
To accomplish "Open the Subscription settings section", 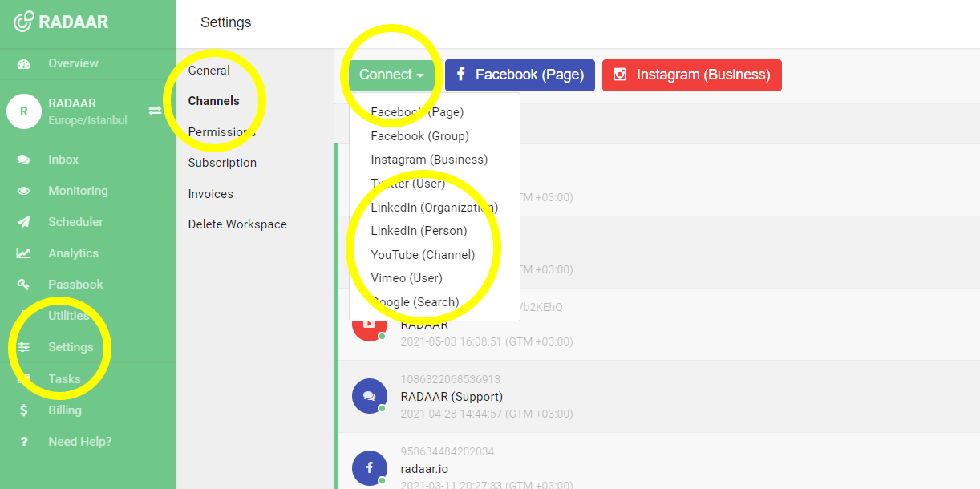I will coord(222,163).
